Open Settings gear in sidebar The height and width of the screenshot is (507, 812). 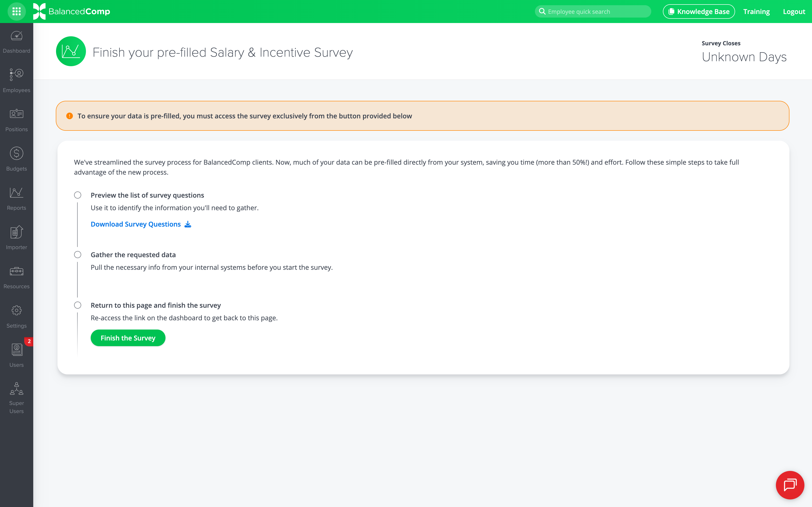pyautogui.click(x=16, y=316)
